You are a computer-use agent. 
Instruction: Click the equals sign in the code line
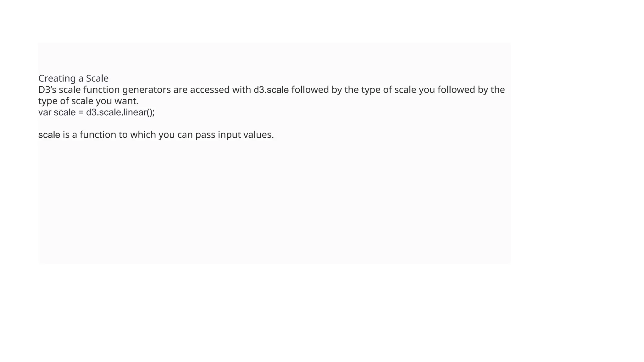pos(81,112)
